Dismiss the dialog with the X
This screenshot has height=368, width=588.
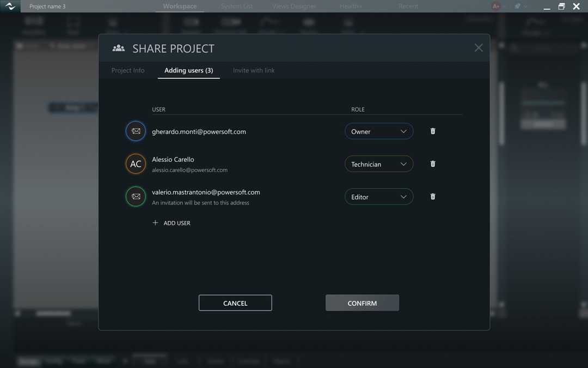pyautogui.click(x=478, y=47)
